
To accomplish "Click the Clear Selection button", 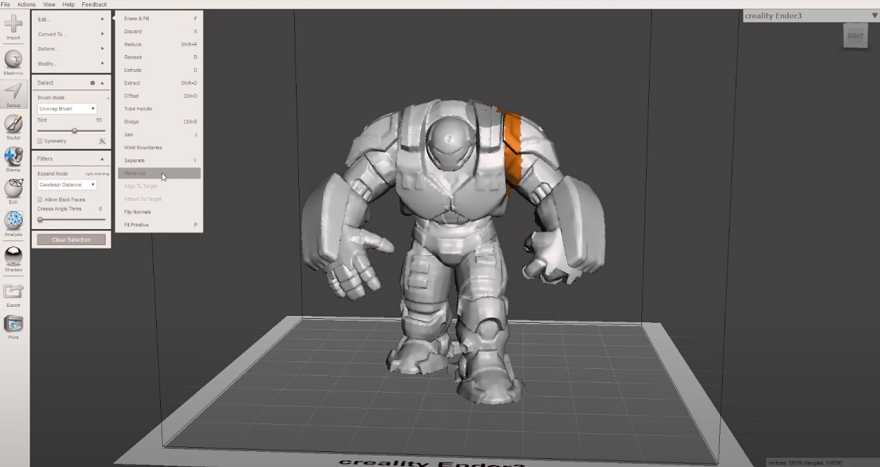I will (71, 240).
